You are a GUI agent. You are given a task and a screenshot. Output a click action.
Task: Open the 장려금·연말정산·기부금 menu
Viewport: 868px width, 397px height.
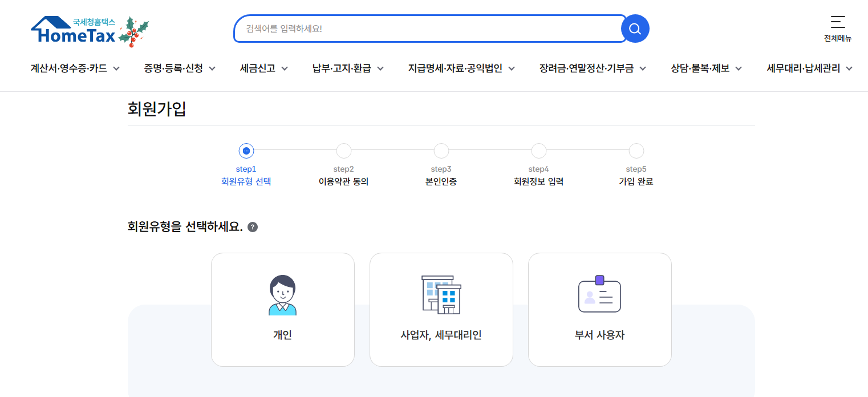586,68
